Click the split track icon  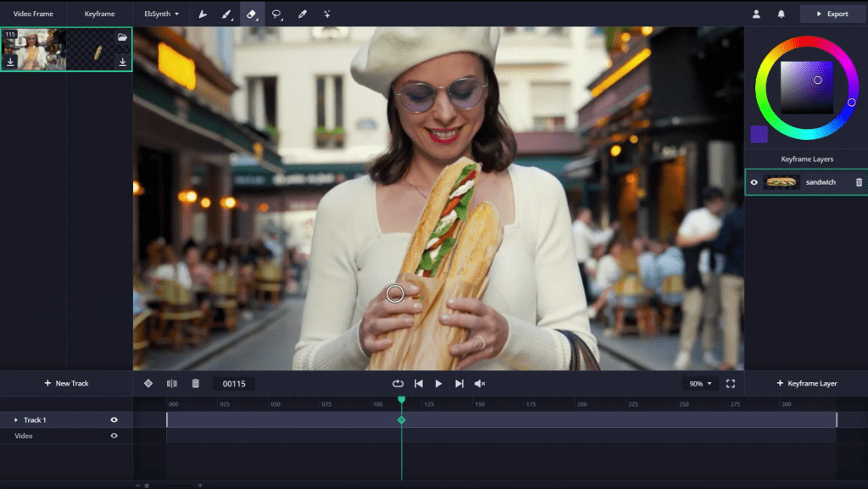click(x=172, y=383)
